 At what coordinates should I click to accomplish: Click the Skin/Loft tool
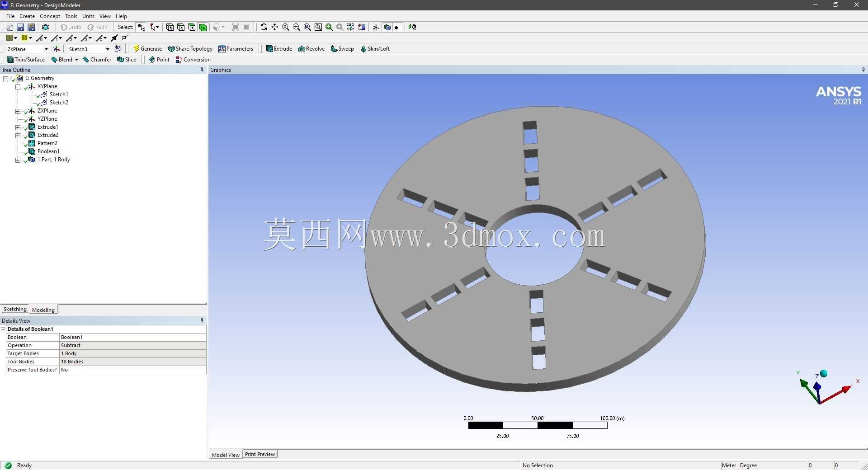point(375,49)
